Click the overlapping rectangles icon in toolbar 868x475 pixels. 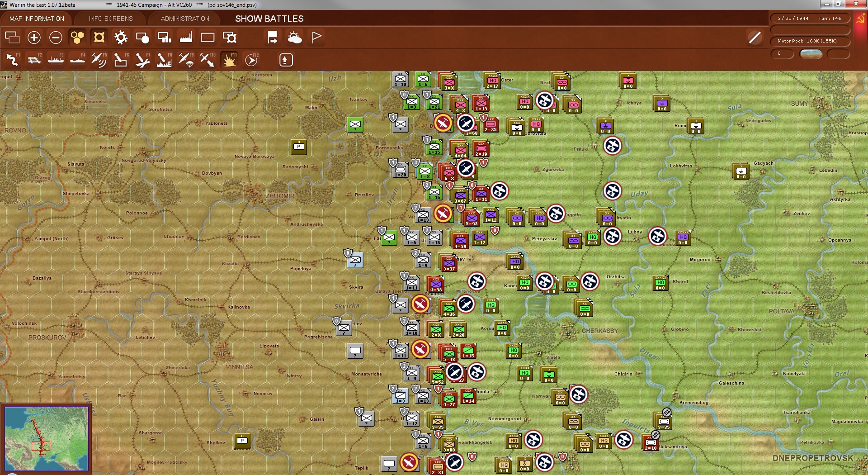point(12,38)
